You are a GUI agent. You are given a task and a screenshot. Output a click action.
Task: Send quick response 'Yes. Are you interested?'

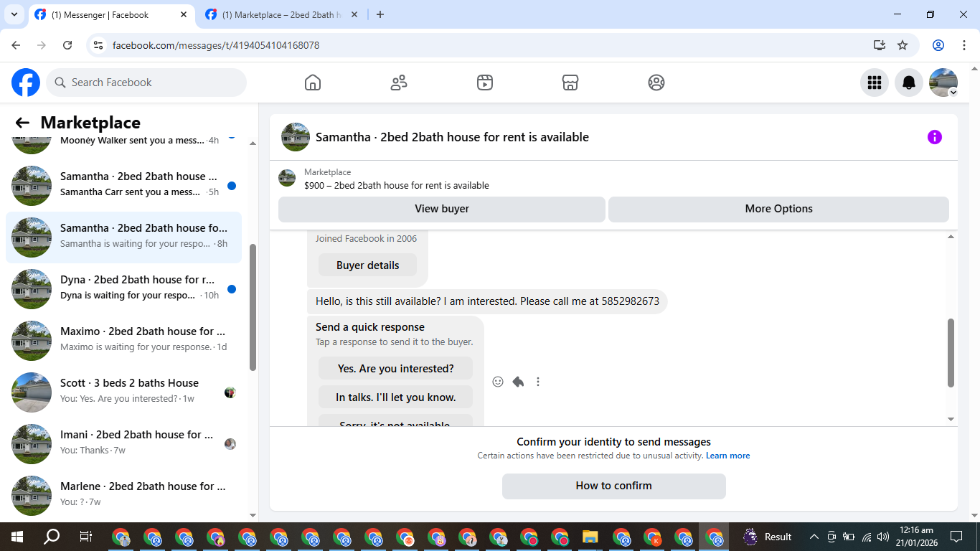click(x=396, y=369)
